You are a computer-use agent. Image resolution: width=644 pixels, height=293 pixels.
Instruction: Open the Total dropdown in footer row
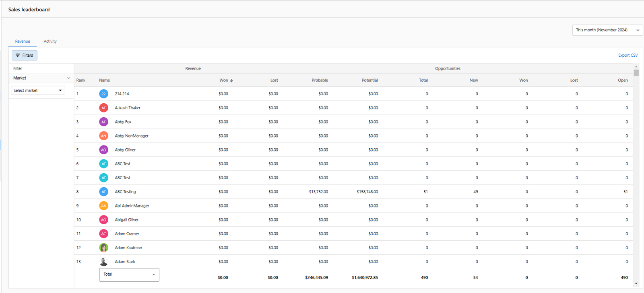click(x=129, y=275)
